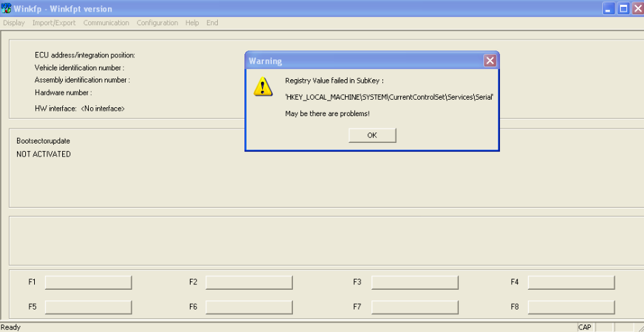Click the F5 function button
This screenshot has height=332, width=644.
click(88, 307)
